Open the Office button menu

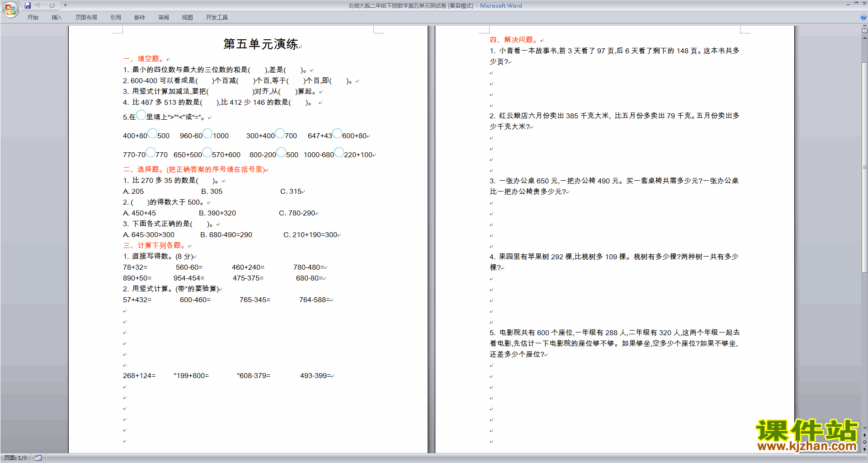tap(10, 9)
